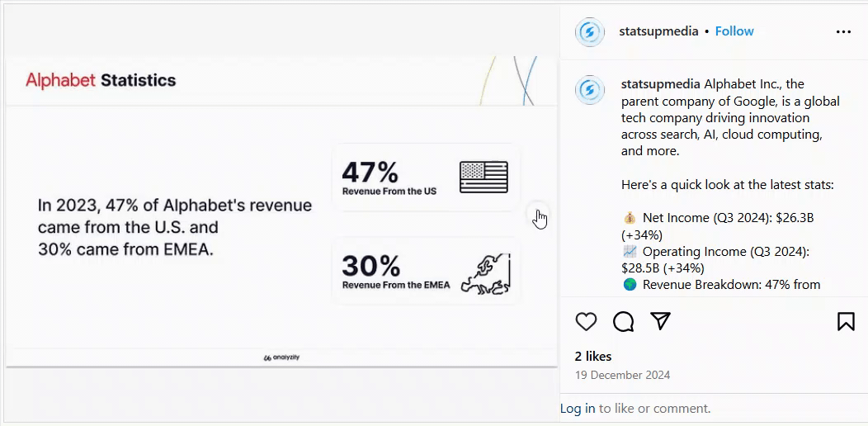The height and width of the screenshot is (426, 868).
Task: Save the post with the bookmark icon
Action: 846,321
